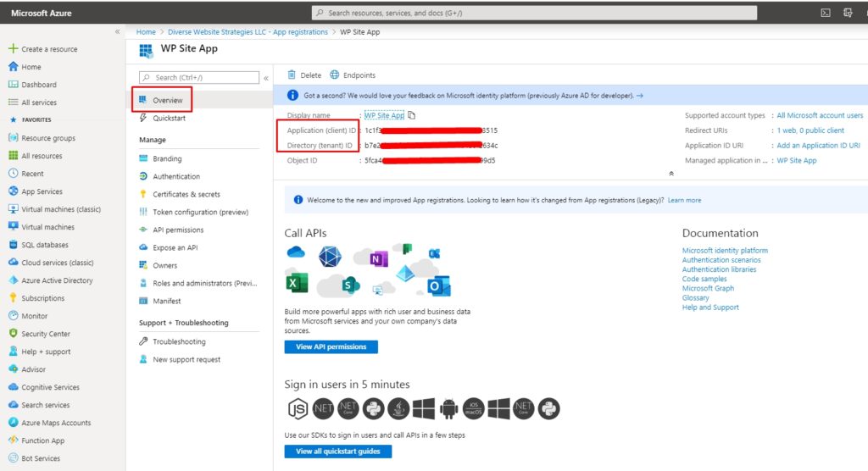Click the Managed application WP Site App link
The image size is (868, 471).
(x=796, y=160)
